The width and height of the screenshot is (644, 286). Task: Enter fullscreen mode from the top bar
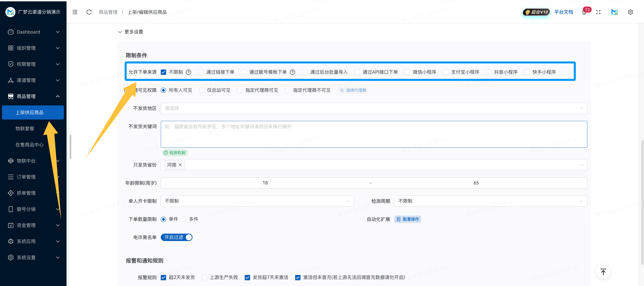(x=598, y=12)
